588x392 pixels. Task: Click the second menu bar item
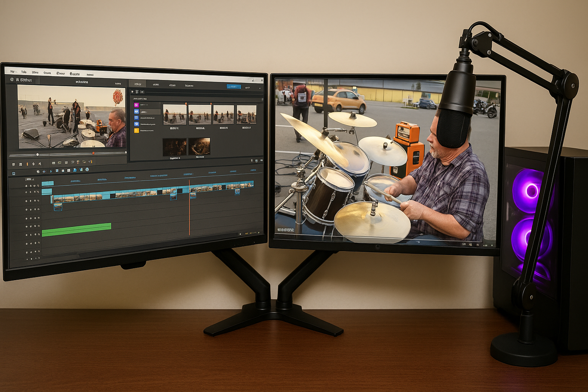pyautogui.click(x=24, y=72)
